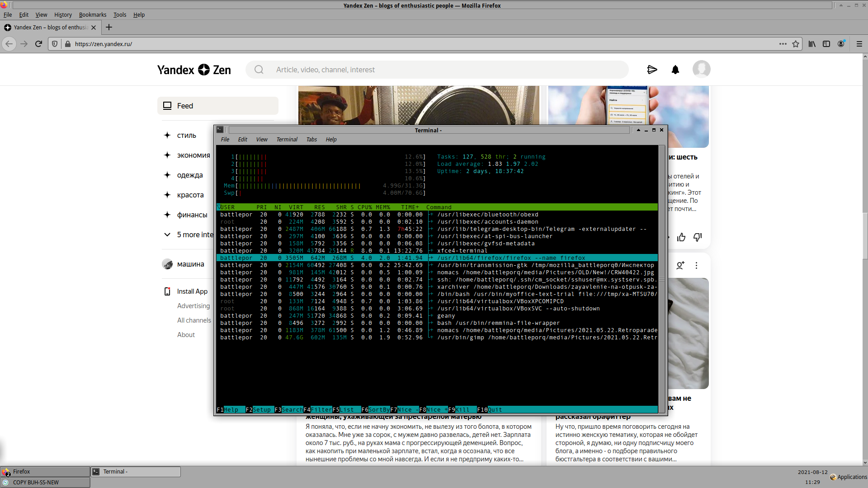This screenshot has width=868, height=488.
Task: Dislike the article with thumbs down
Action: (x=698, y=237)
